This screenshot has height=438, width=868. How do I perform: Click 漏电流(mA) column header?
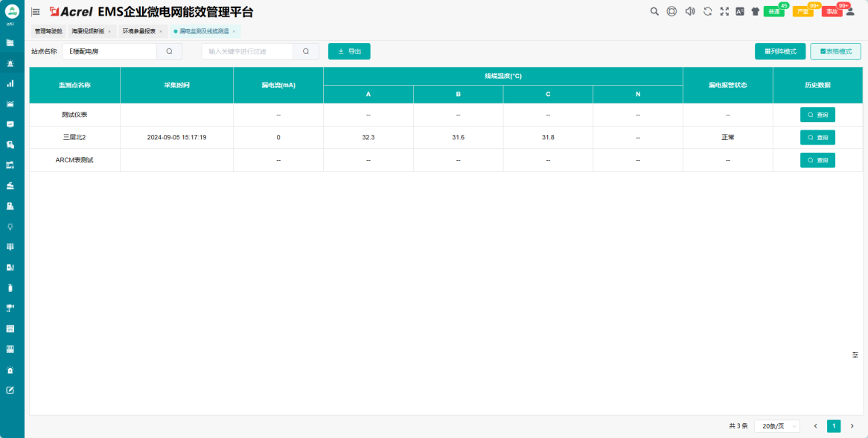[278, 85]
